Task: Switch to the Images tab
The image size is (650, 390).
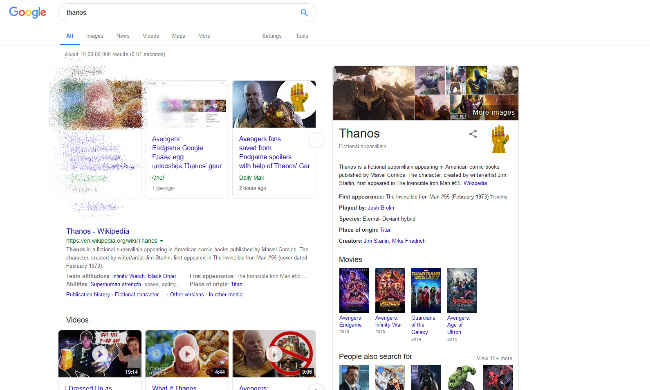Action: (95, 36)
